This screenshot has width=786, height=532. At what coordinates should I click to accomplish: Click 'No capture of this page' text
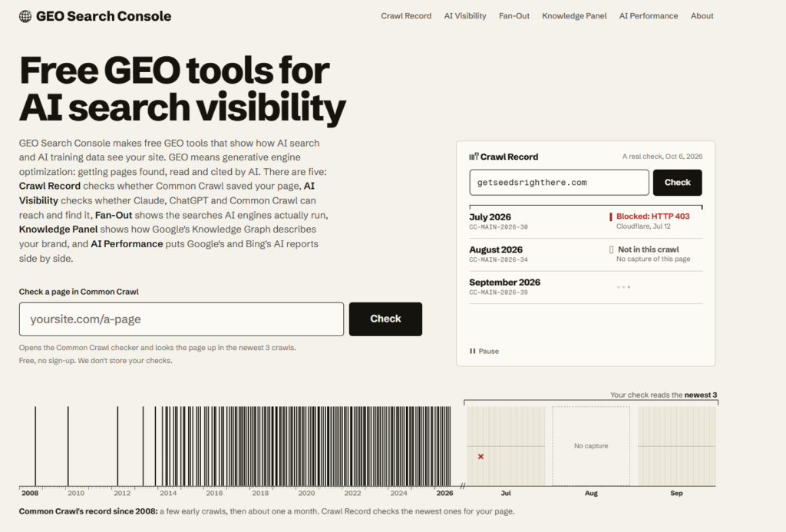653,259
